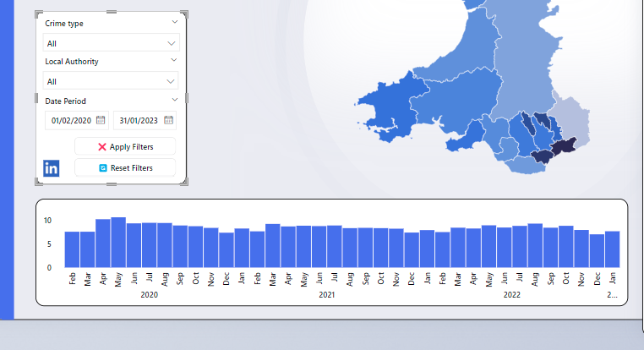Edit the end date field 31/01/2023

point(145,120)
